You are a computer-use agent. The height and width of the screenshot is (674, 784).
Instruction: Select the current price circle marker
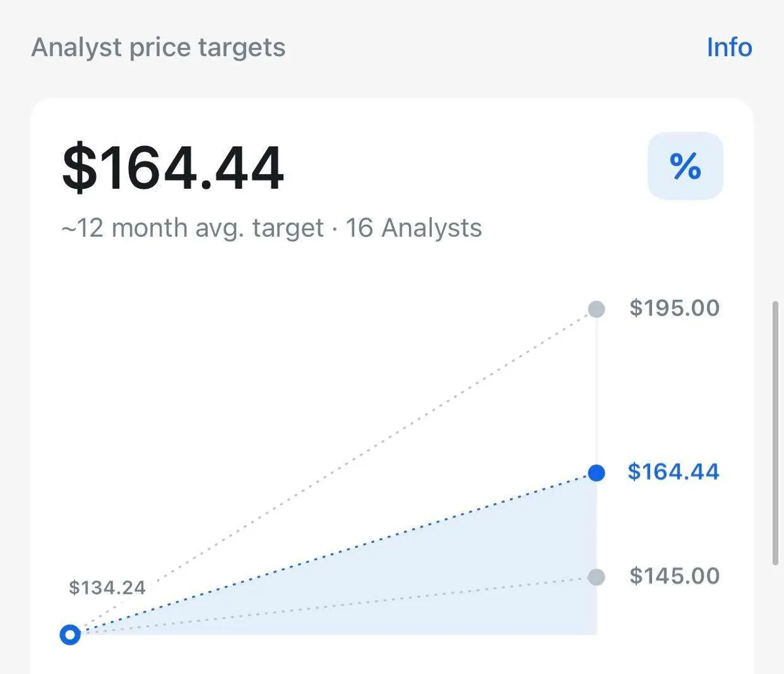[x=70, y=634]
